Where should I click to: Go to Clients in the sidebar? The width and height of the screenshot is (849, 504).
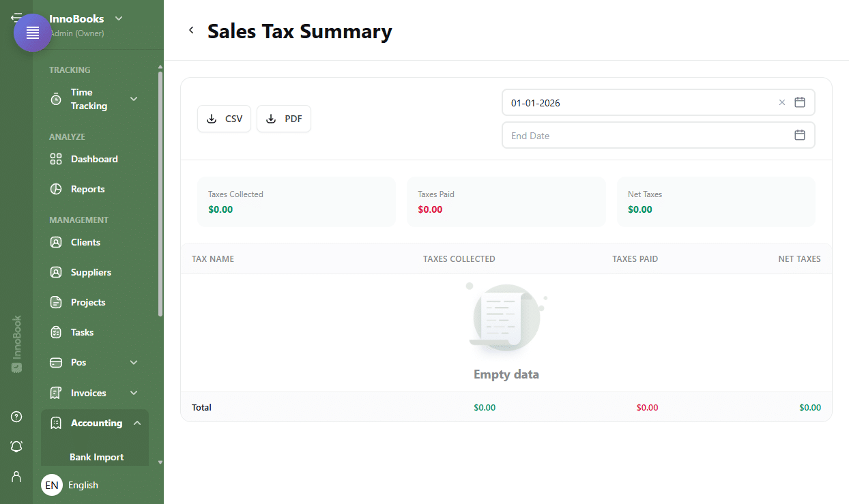tap(85, 242)
